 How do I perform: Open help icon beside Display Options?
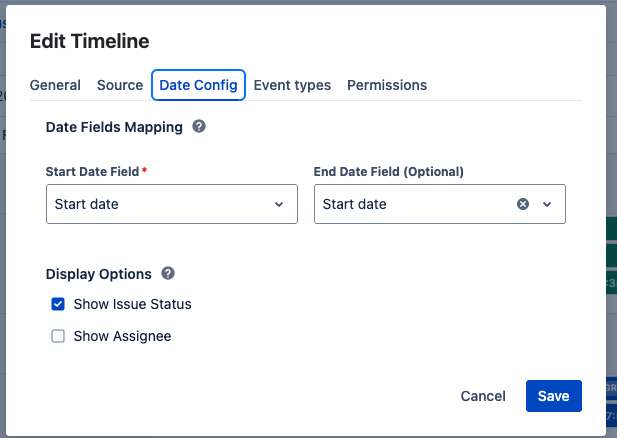coord(168,273)
